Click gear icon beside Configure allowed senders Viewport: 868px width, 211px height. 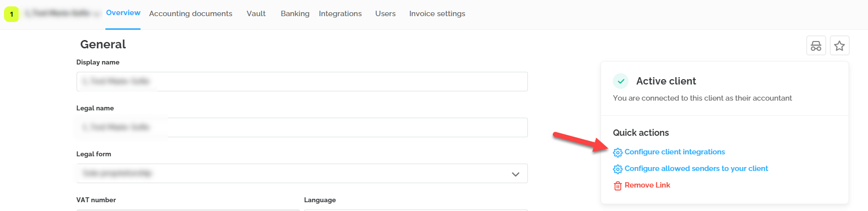pyautogui.click(x=618, y=169)
